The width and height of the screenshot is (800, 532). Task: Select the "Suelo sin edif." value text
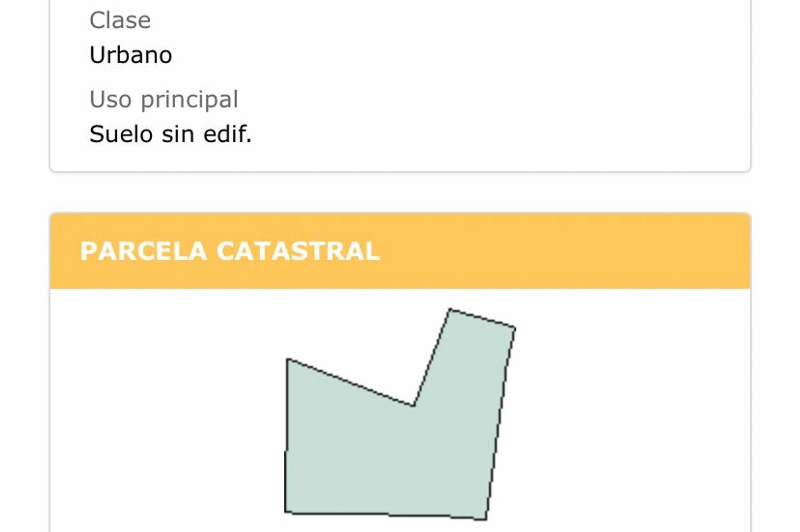tap(170, 134)
